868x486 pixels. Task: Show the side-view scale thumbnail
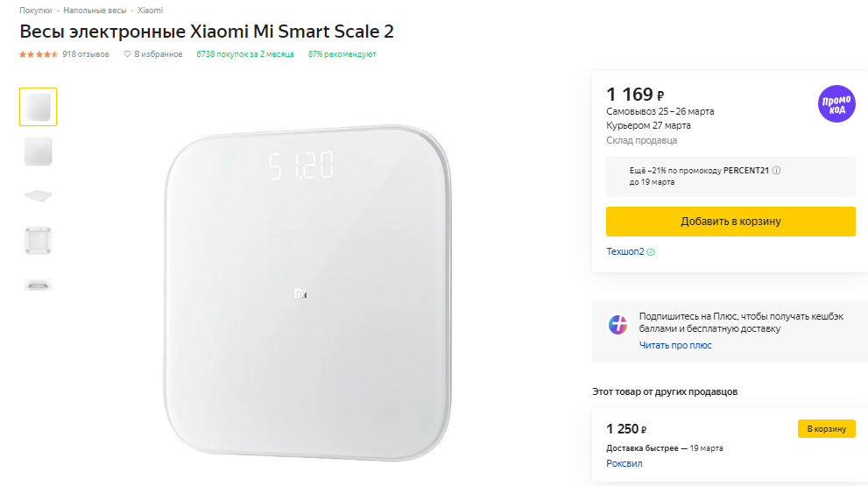(38, 195)
